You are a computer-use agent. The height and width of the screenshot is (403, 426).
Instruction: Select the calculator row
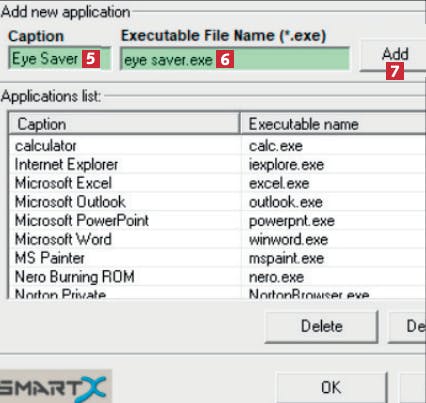tap(217, 146)
